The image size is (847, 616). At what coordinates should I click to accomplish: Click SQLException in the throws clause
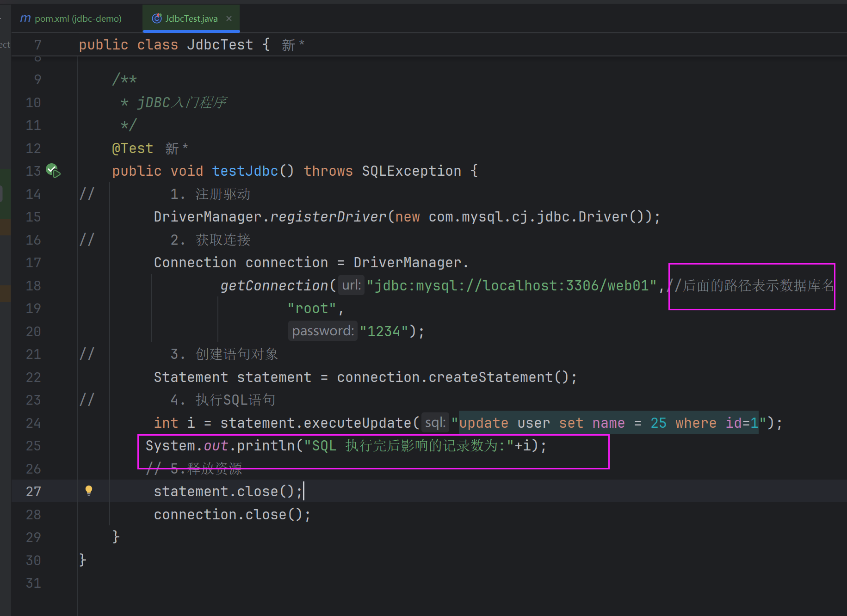point(411,171)
